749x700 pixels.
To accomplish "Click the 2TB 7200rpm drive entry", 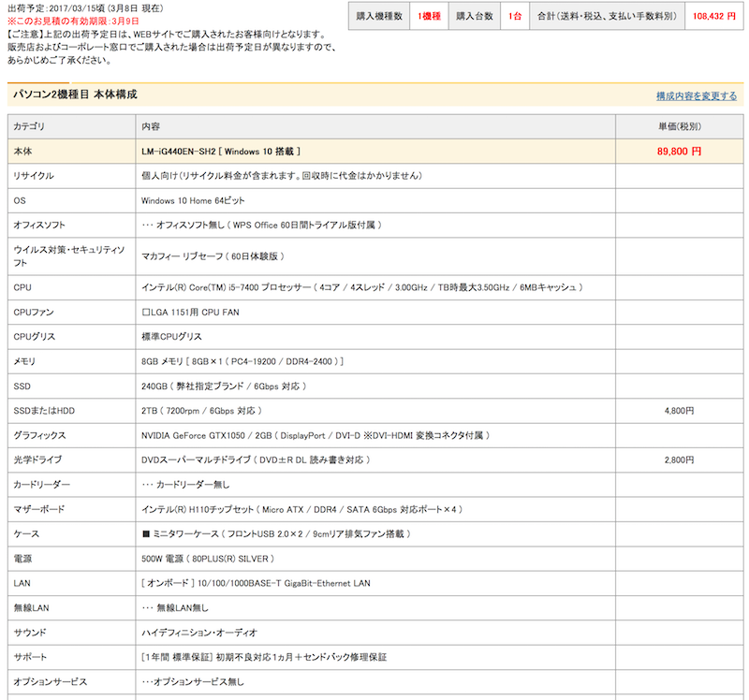I will 201,411.
